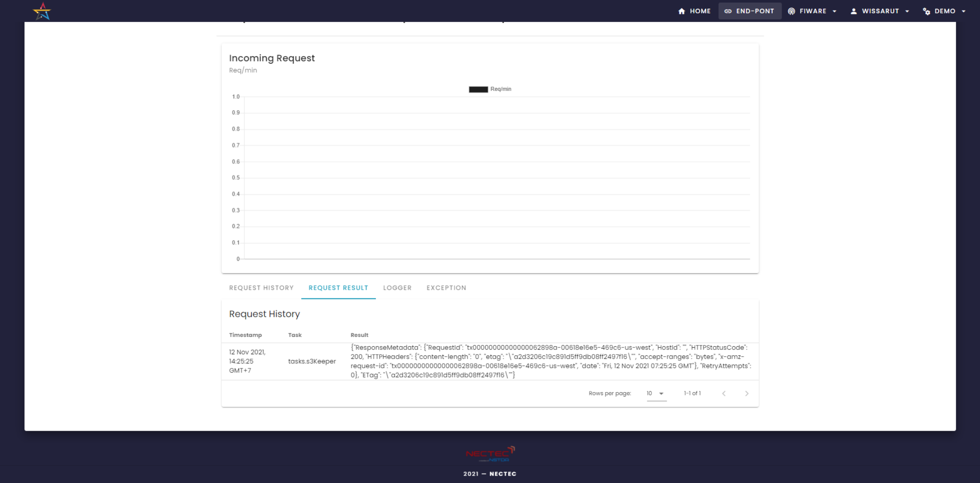The height and width of the screenshot is (483, 980).
Task: Open the LOGGER tab
Action: point(397,288)
